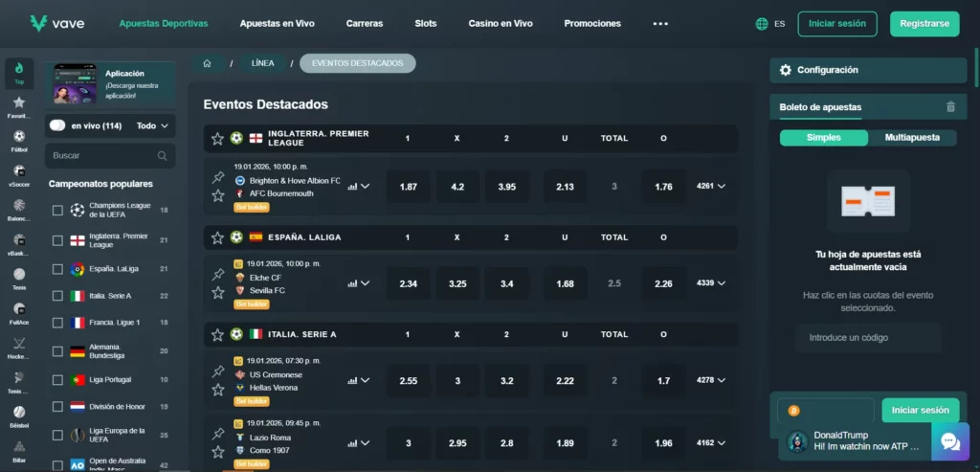Open Casino en Vivo
The width and height of the screenshot is (980, 472).
pos(501,24)
